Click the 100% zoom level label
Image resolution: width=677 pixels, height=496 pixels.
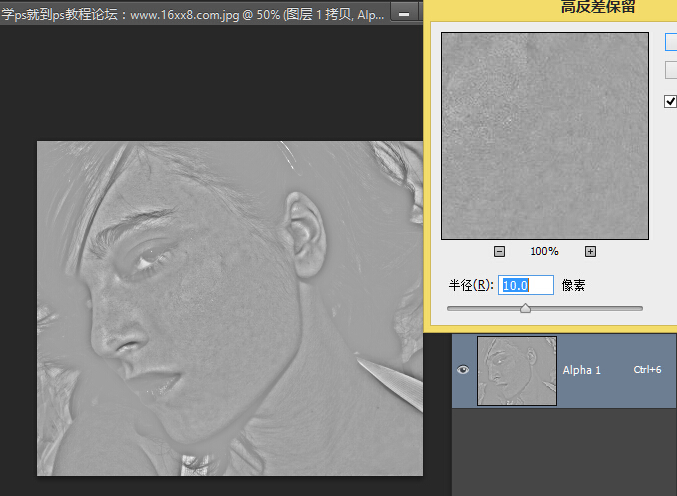(544, 251)
